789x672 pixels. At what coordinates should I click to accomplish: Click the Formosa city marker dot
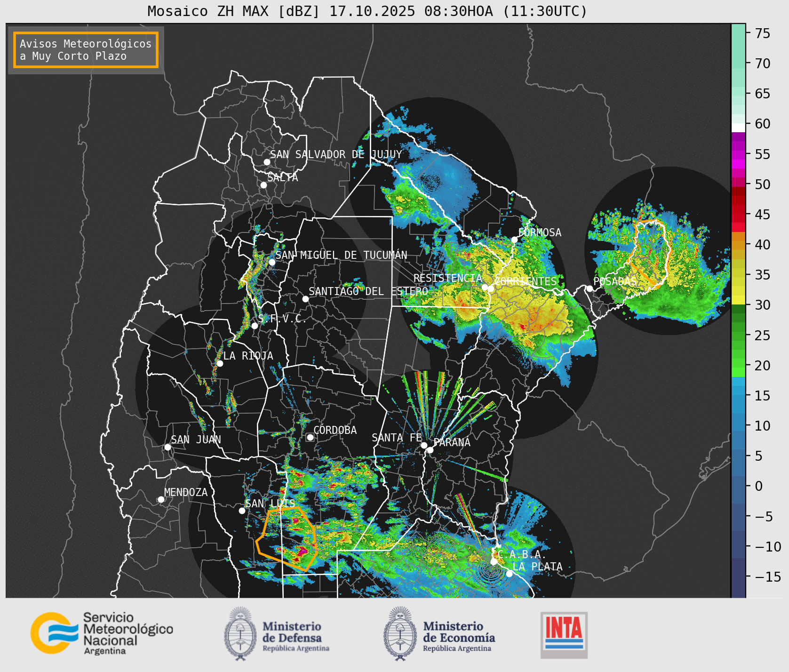pyautogui.click(x=514, y=240)
